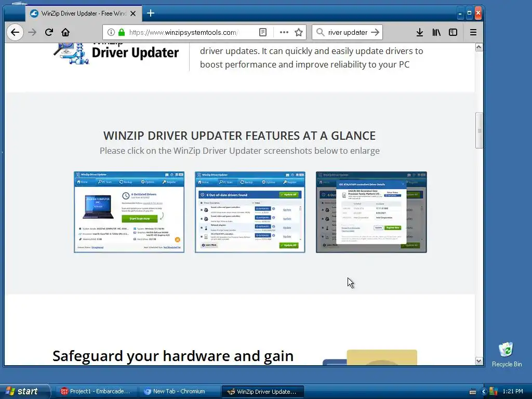Click the search bar magnifier icon
This screenshot has height=399, width=532.
click(x=320, y=32)
